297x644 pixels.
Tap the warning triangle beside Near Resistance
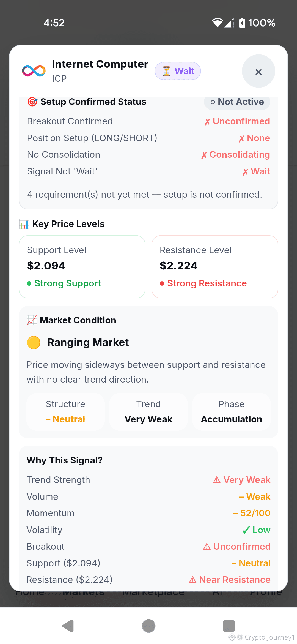(x=193, y=580)
